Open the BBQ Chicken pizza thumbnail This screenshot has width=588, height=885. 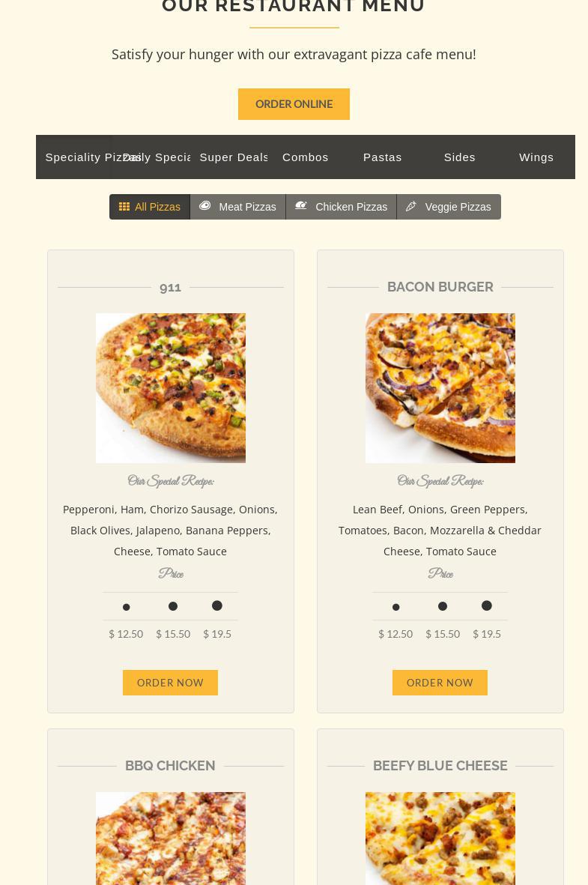[x=171, y=838]
